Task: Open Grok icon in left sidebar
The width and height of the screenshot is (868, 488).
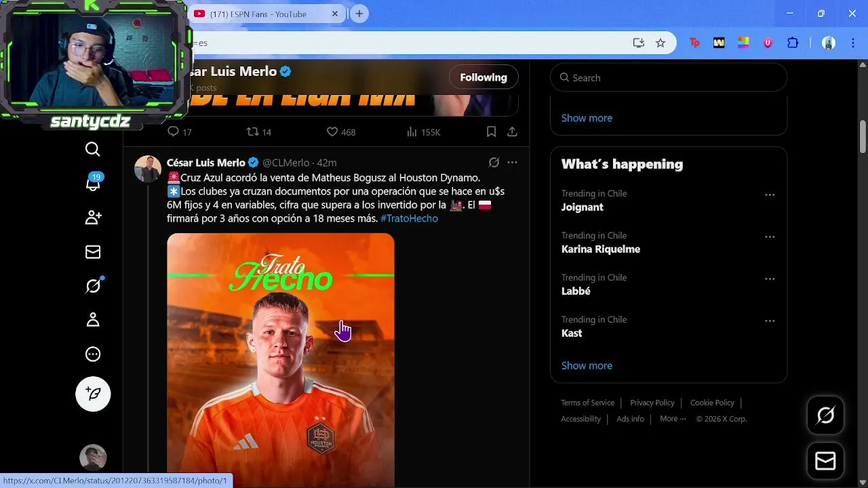Action: click(93, 286)
